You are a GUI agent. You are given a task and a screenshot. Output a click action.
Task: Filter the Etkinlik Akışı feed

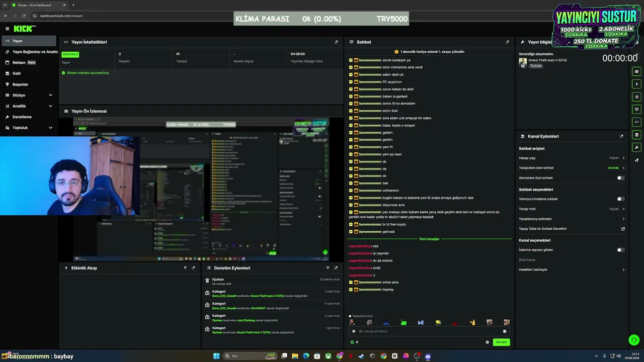[185, 268]
